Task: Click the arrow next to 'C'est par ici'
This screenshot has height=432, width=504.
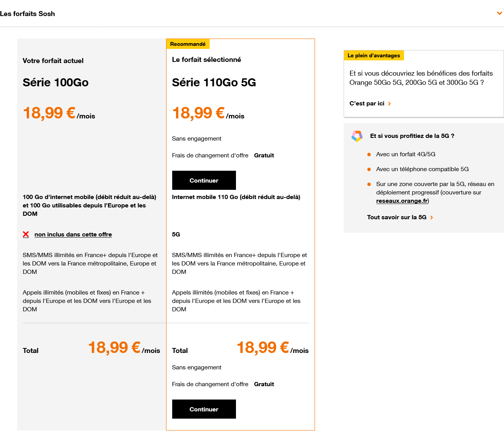Action: click(x=389, y=104)
